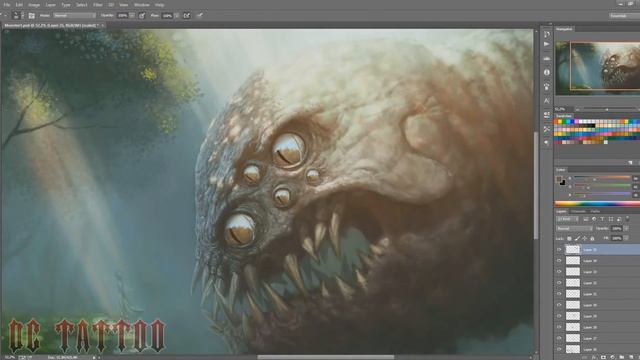Screen dimensions: 640x360
Task: Click the new group folder icon
Action: tap(621, 357)
